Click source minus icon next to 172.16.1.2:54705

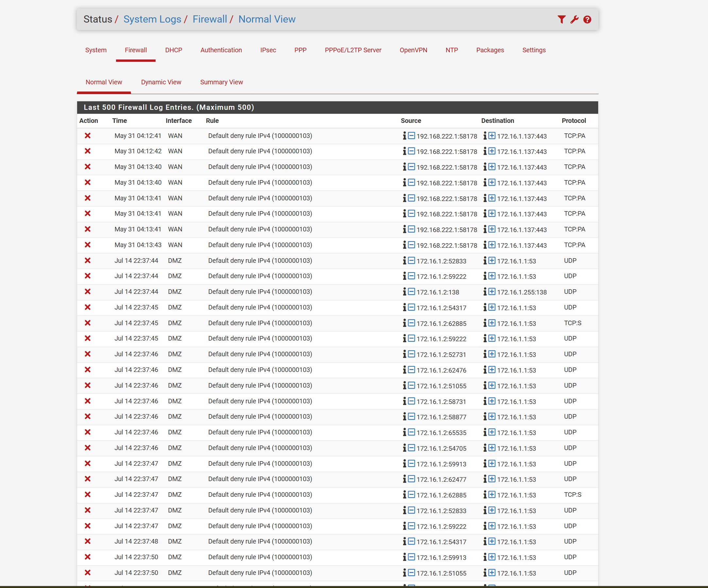coord(411,448)
